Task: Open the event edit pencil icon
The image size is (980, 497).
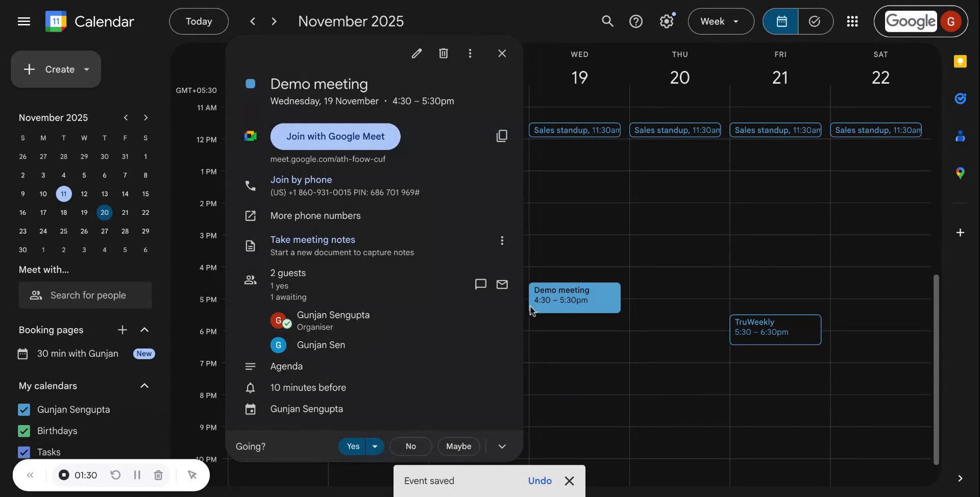Action: click(x=416, y=53)
